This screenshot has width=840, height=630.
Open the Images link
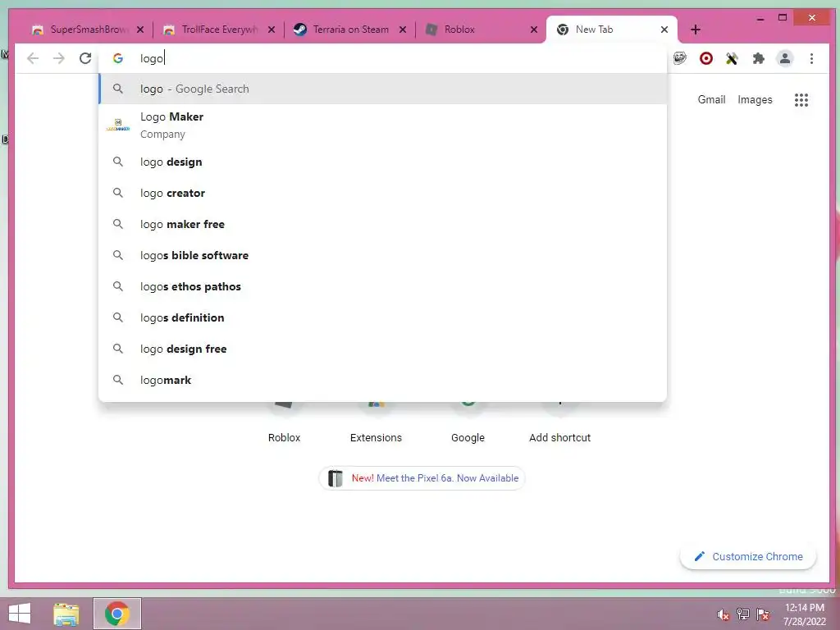point(755,99)
